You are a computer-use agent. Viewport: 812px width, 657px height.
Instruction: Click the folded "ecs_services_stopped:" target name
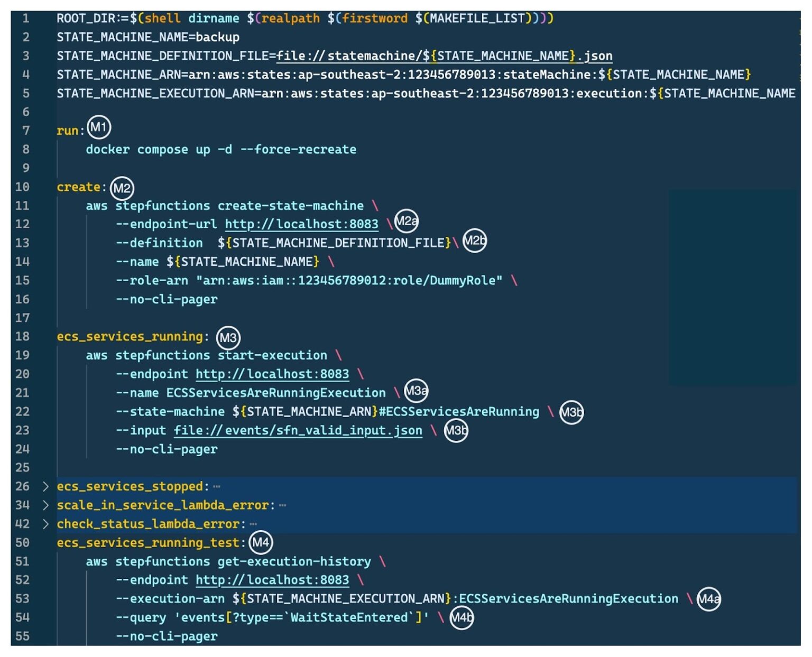133,486
